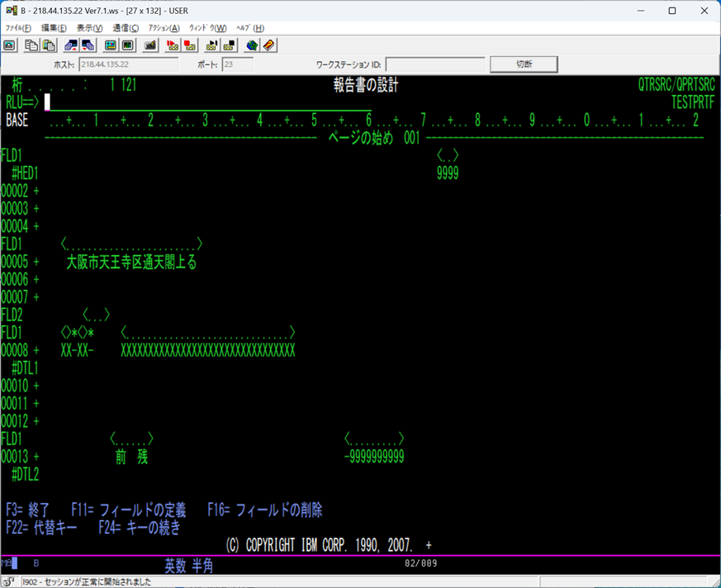The height and width of the screenshot is (588, 721).
Task: Click the ホスト address field
Action: point(128,64)
